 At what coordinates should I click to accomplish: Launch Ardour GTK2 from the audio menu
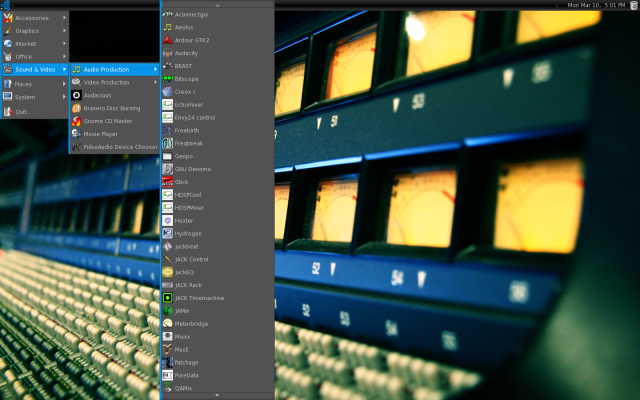(x=193, y=40)
